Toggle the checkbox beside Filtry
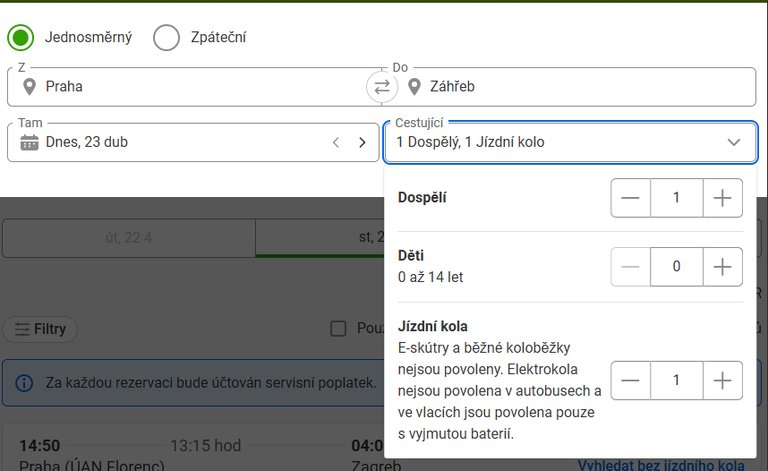Image resolution: width=768 pixels, height=471 pixels. coord(338,328)
